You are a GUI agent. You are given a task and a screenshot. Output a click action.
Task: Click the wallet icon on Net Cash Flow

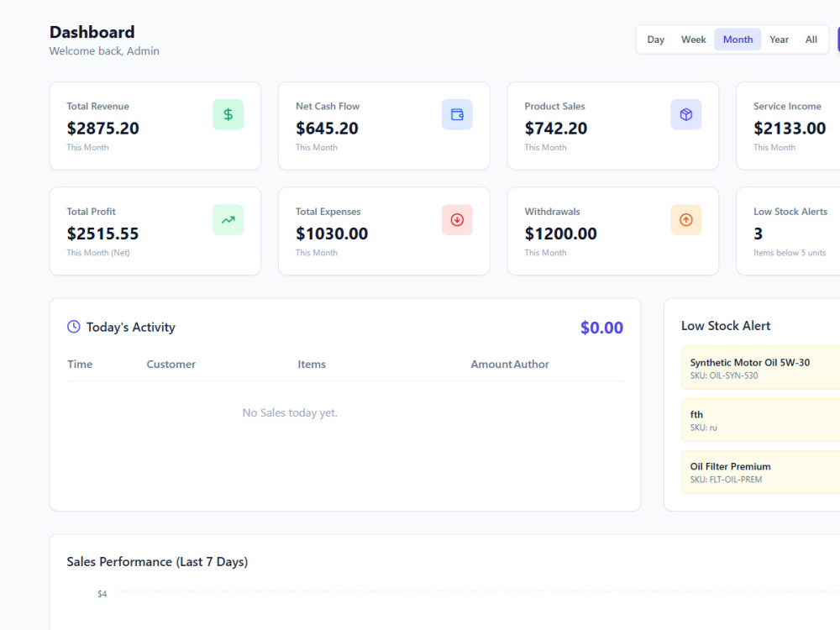coord(457,114)
